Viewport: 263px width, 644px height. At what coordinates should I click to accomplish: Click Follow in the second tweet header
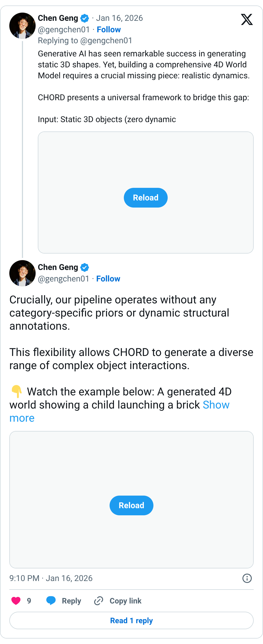108,278
